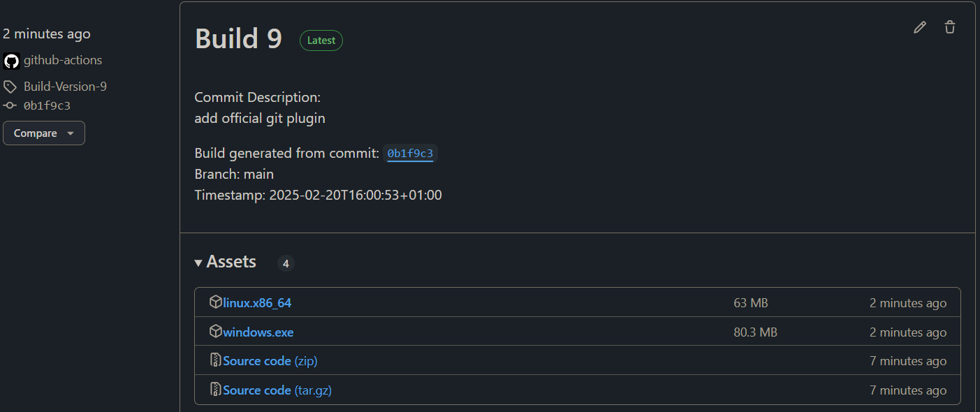Open sidebar commit hash 0b1f9c3
This screenshot has height=412, width=980.
click(47, 106)
